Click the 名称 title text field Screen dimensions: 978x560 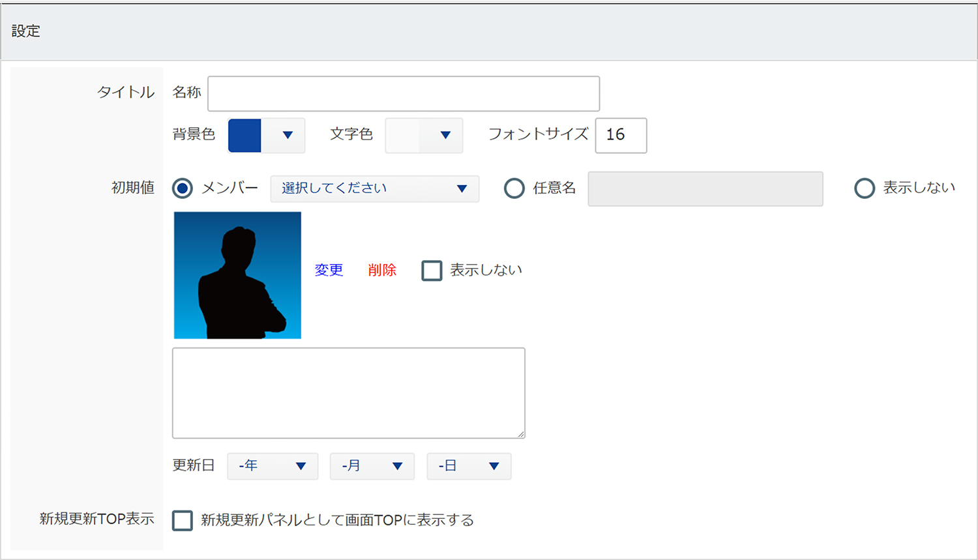point(403,94)
